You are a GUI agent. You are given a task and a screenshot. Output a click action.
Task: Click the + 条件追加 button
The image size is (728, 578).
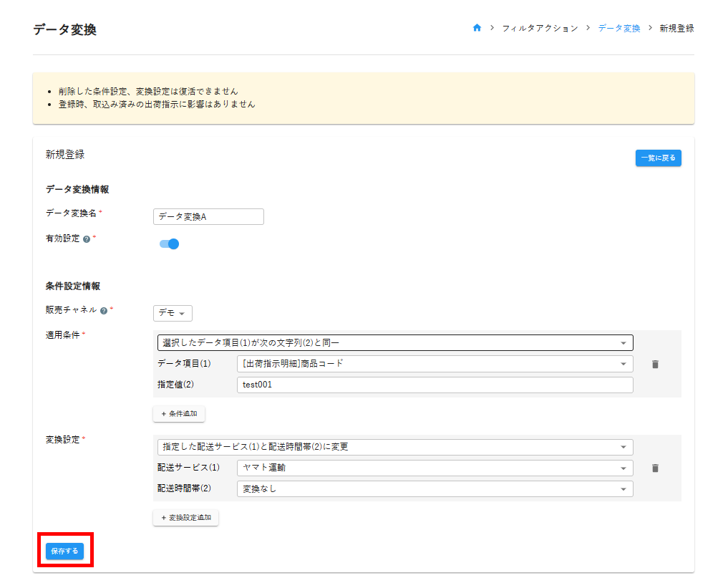tap(179, 414)
